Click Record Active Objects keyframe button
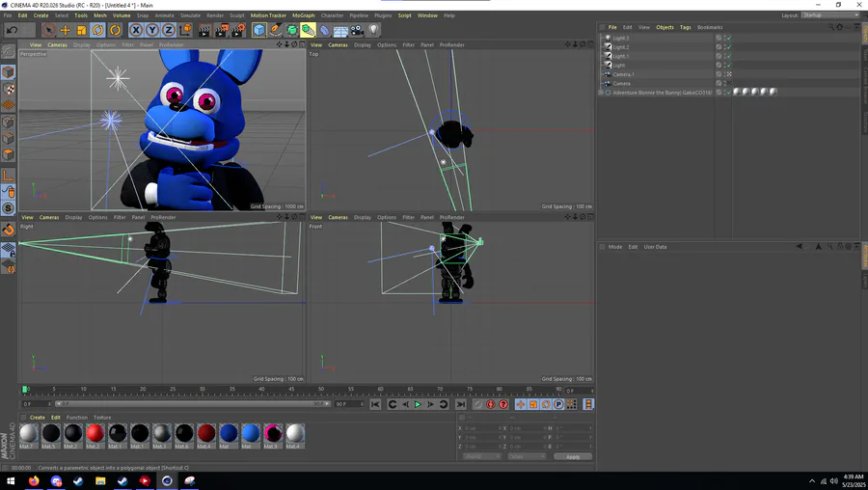Screen dimensions: 868x490 (x=477, y=405)
